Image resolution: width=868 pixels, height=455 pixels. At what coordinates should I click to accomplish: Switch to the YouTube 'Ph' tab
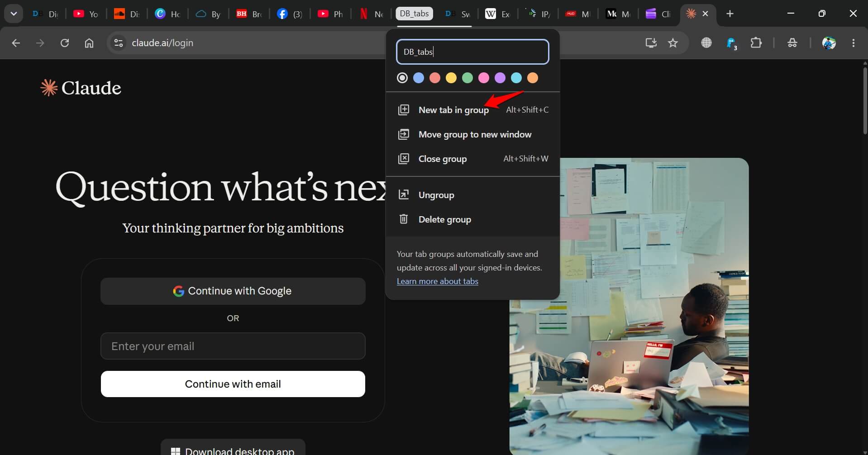(330, 14)
